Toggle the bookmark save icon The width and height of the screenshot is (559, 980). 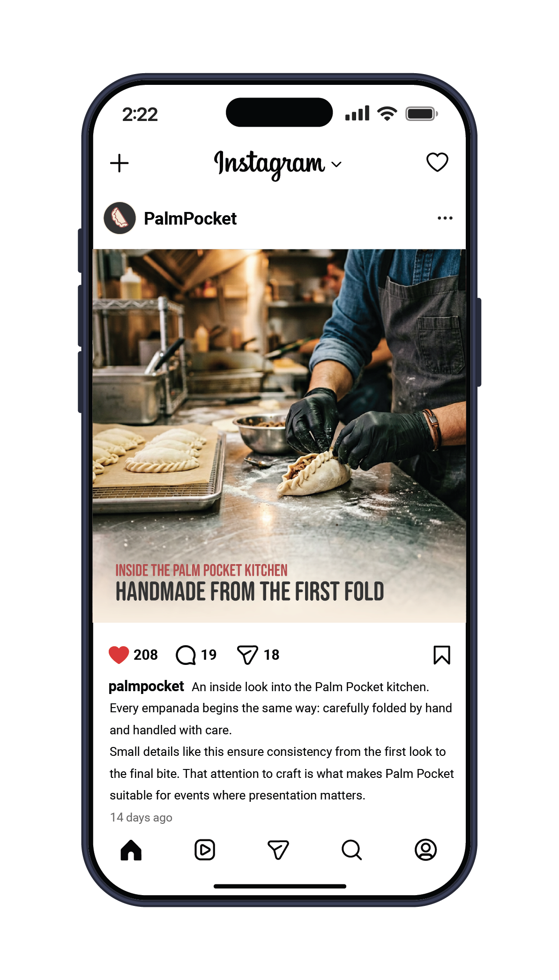441,655
